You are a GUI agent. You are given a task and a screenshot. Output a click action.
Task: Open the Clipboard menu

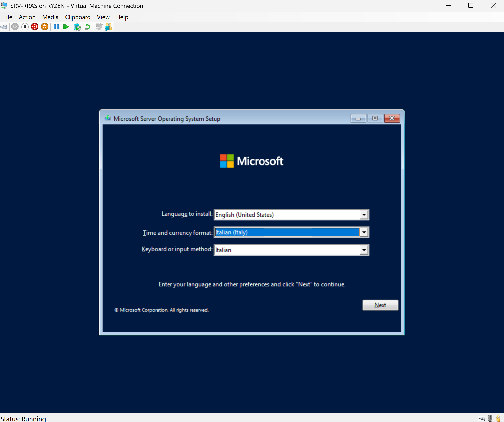(x=77, y=17)
